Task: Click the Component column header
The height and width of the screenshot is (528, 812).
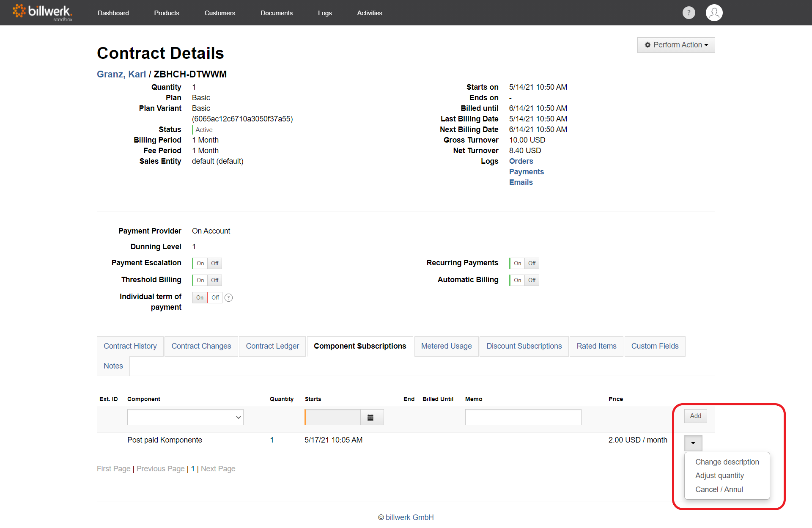Action: click(x=144, y=399)
